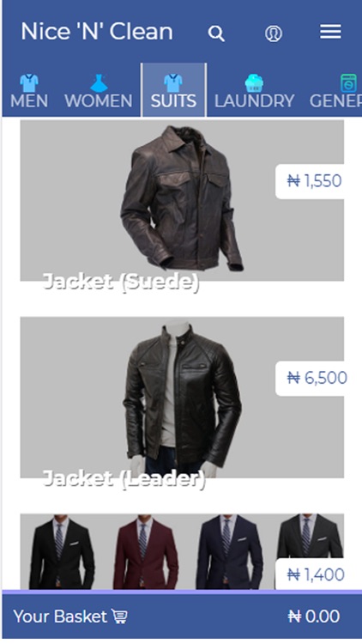
Task: Select the ₦1,550 price tag
Action: (x=310, y=181)
